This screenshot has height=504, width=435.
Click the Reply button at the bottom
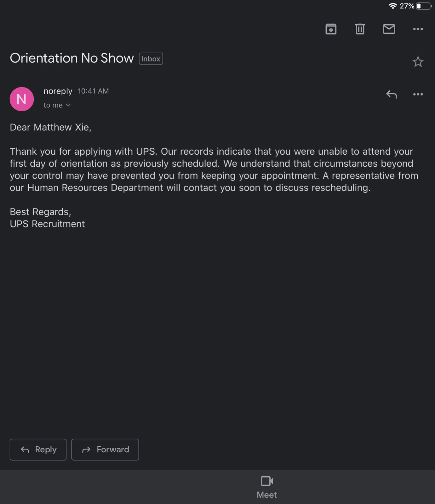pyautogui.click(x=38, y=450)
